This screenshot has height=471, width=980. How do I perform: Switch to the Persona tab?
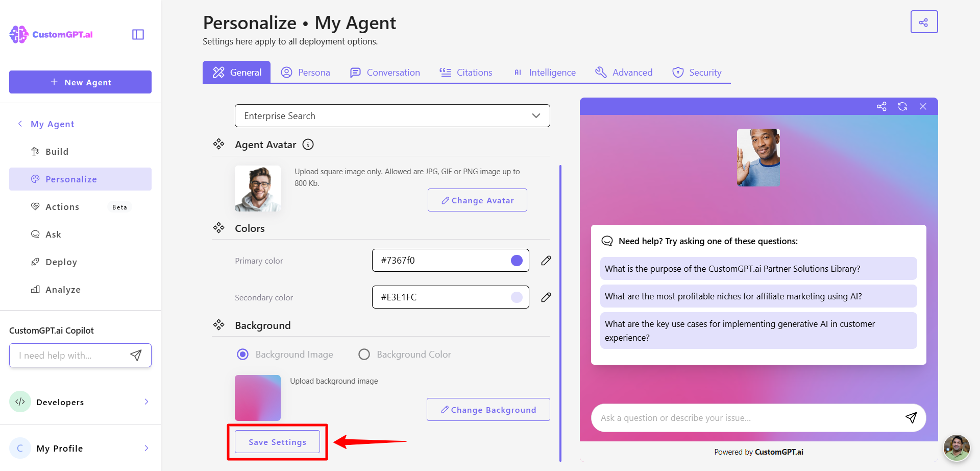[306, 72]
